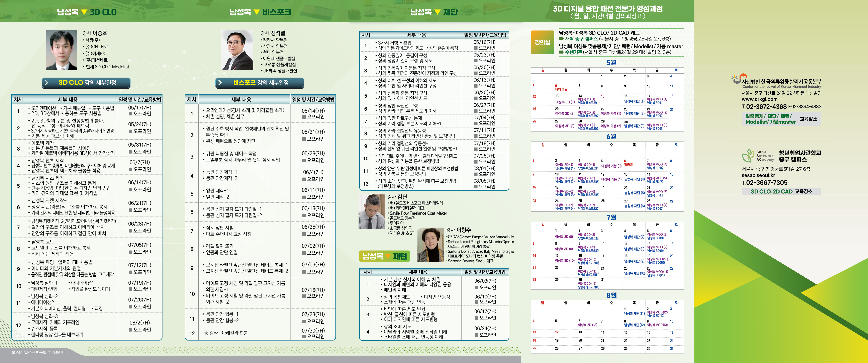Check the 오프라인 box for 06/03 패턴 session
Viewport: 868px width, 363px height.
click(476, 287)
